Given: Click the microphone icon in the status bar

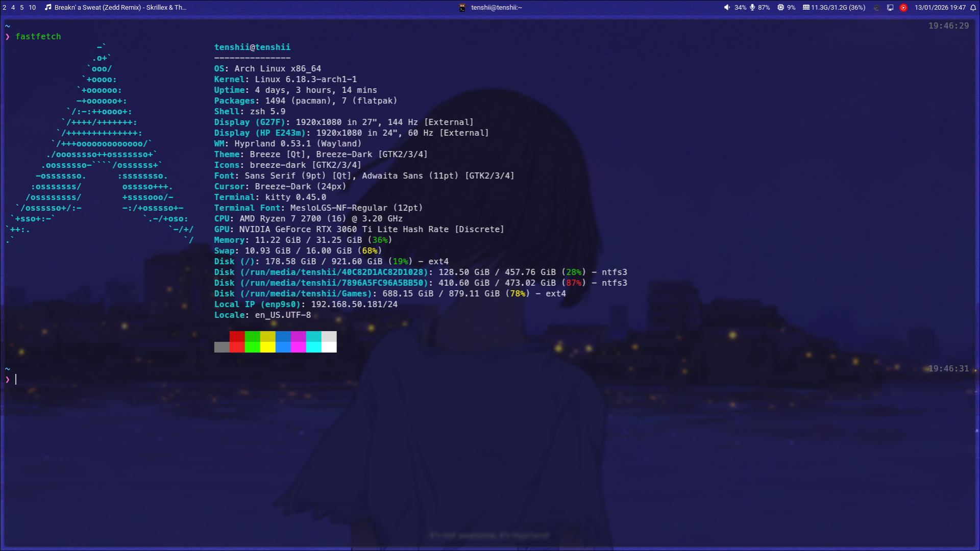Looking at the screenshot, I should [752, 8].
